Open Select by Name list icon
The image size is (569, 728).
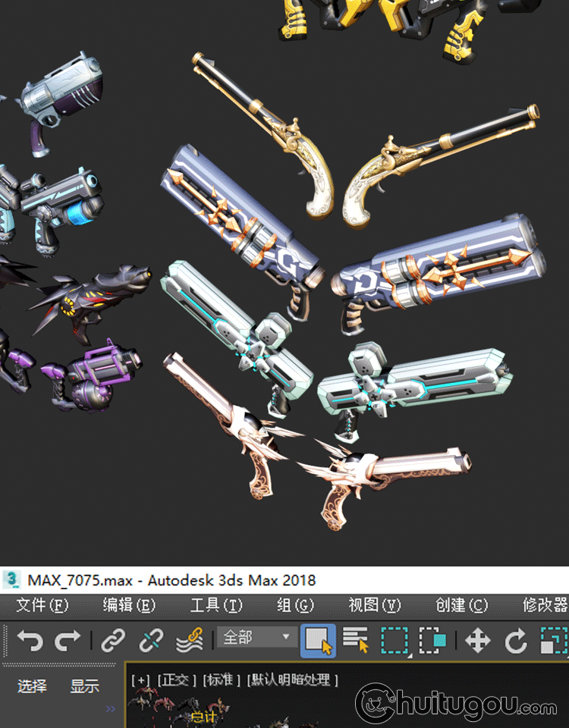pyautogui.click(x=355, y=640)
